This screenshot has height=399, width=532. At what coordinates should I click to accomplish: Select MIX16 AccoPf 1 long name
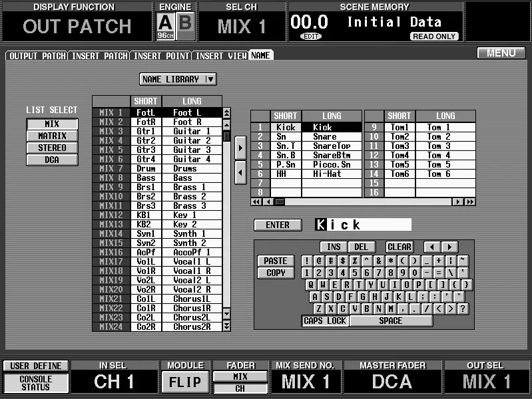pos(192,252)
